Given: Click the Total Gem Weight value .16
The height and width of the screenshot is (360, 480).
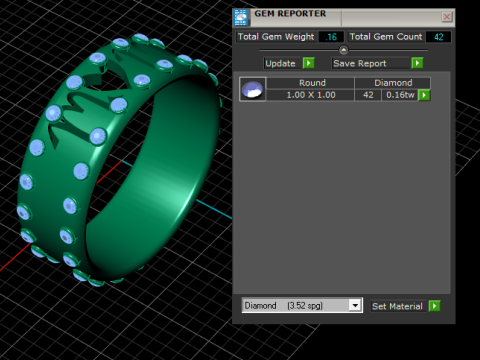Looking at the screenshot, I should pyautogui.click(x=331, y=37).
